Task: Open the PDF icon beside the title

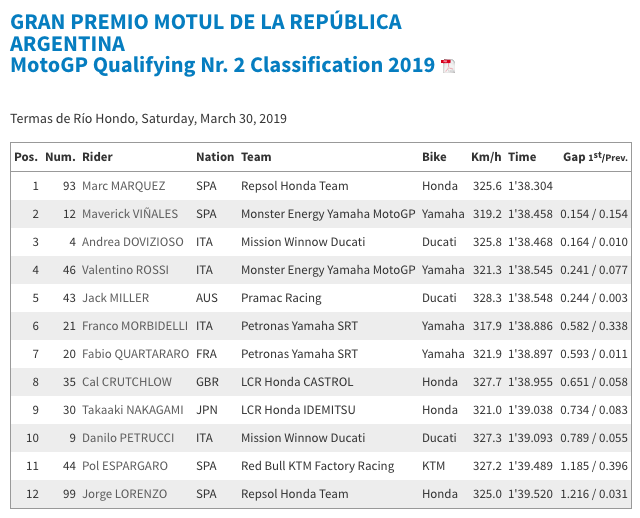Action: (x=448, y=66)
